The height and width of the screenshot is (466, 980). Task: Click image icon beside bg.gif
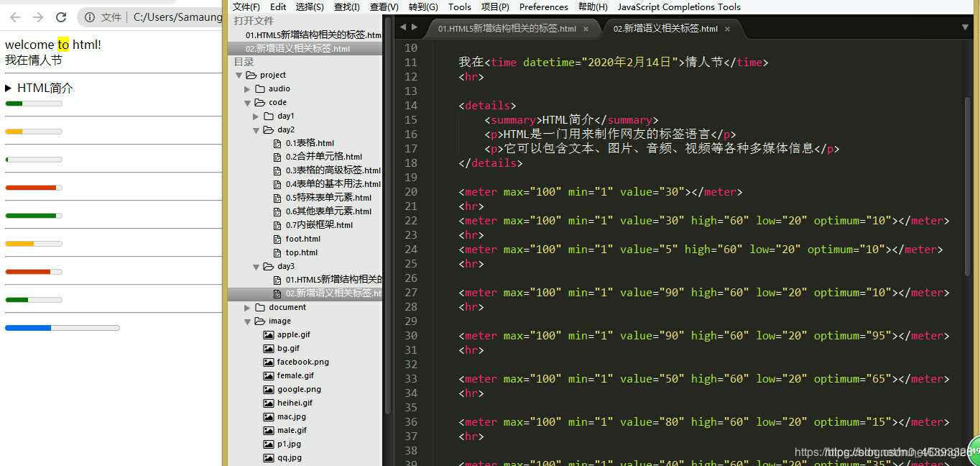(269, 349)
